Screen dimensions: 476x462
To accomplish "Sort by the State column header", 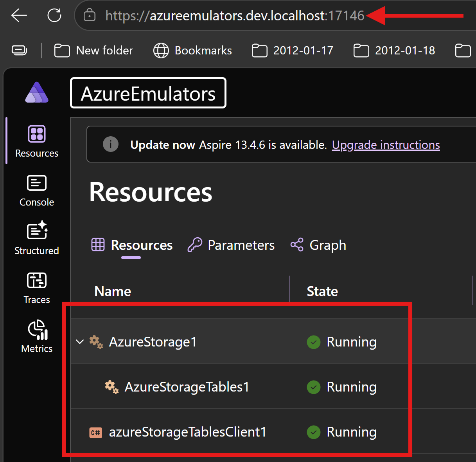I will [x=322, y=291].
